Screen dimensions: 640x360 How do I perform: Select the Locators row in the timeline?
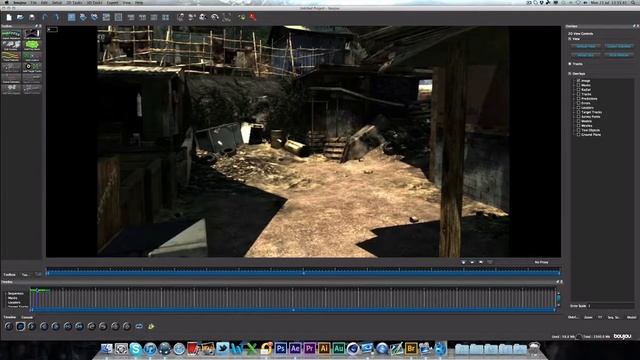14,302
